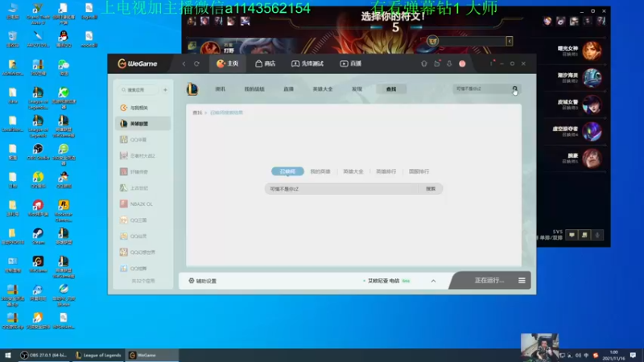Select the OBS Studio desktop icon
The width and height of the screenshot is (644, 362).
pos(38,151)
